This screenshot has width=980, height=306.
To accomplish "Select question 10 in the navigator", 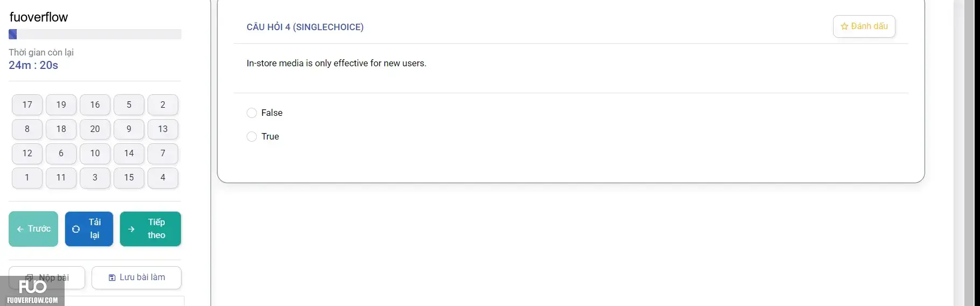I will (95, 153).
